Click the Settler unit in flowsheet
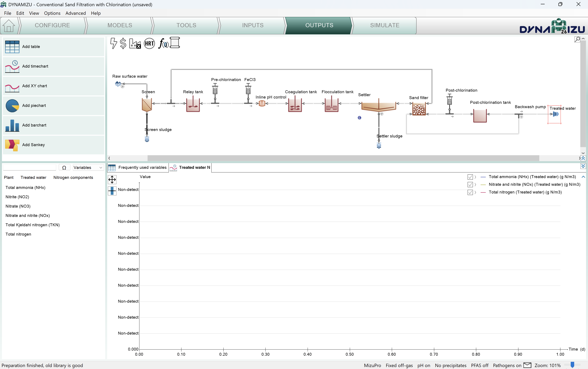 (378, 106)
